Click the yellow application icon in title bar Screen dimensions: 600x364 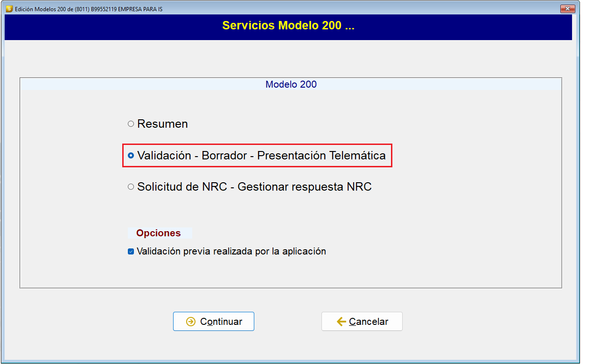click(x=9, y=9)
